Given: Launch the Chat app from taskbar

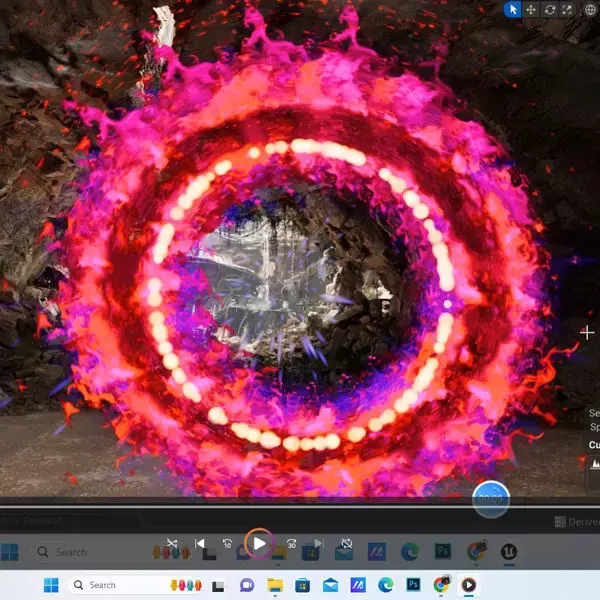Looking at the screenshot, I should 247,585.
